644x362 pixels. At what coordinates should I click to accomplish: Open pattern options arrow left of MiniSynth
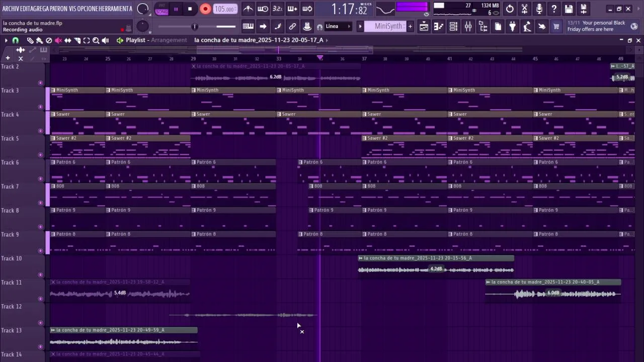(360, 26)
